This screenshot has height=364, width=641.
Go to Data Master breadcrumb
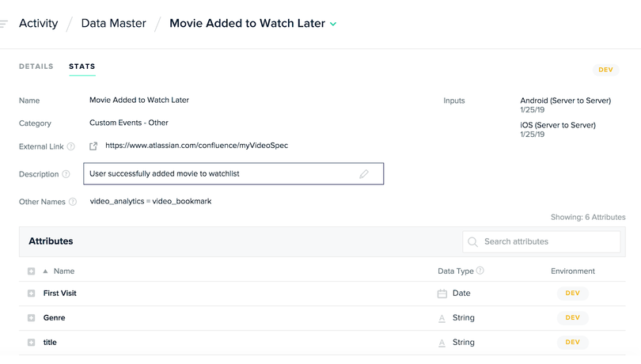click(114, 23)
